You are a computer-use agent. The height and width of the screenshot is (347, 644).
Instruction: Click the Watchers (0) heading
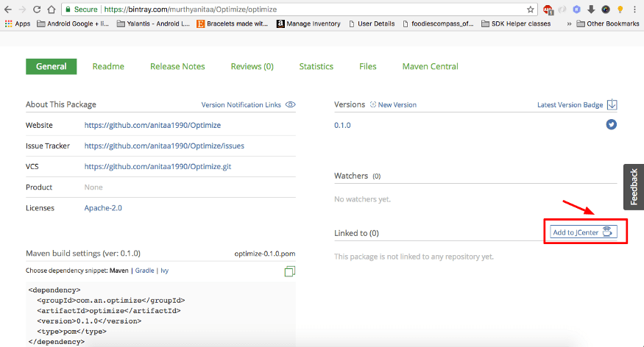pyautogui.click(x=357, y=176)
